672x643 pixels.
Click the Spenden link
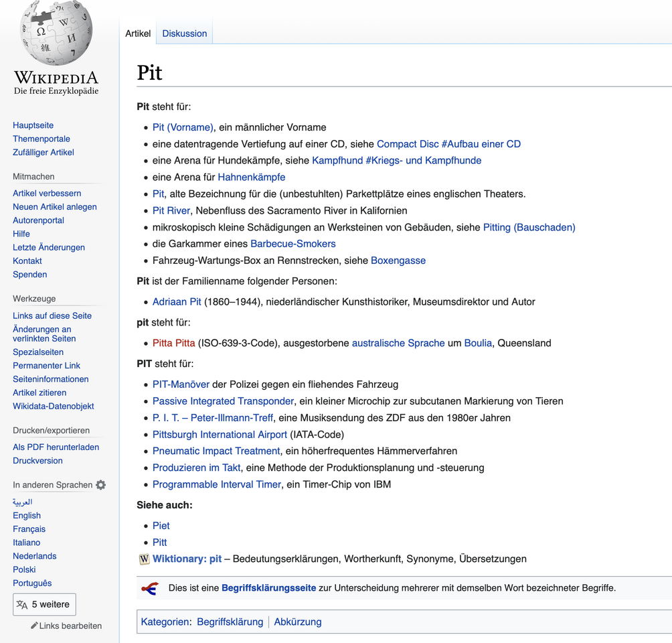(x=30, y=274)
